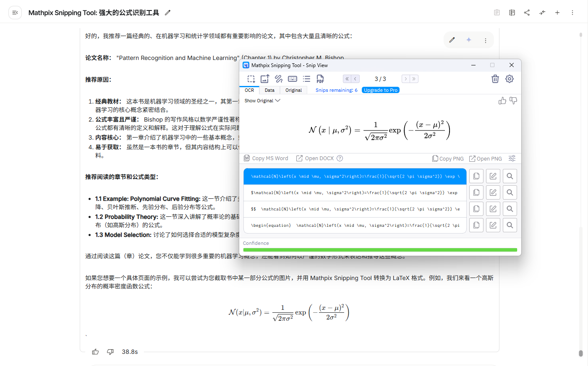Jump to last snip with double-right arrow
Image resolution: width=588 pixels, height=366 pixels.
[x=414, y=79]
